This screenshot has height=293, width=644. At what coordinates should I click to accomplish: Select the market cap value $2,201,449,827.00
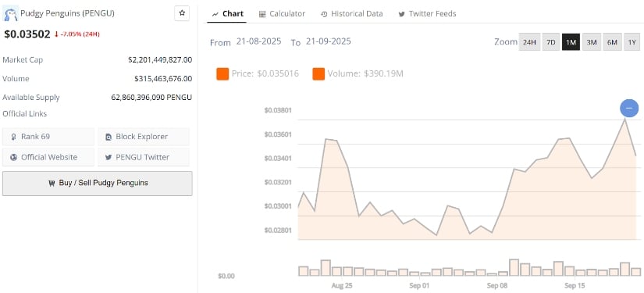tap(160, 60)
